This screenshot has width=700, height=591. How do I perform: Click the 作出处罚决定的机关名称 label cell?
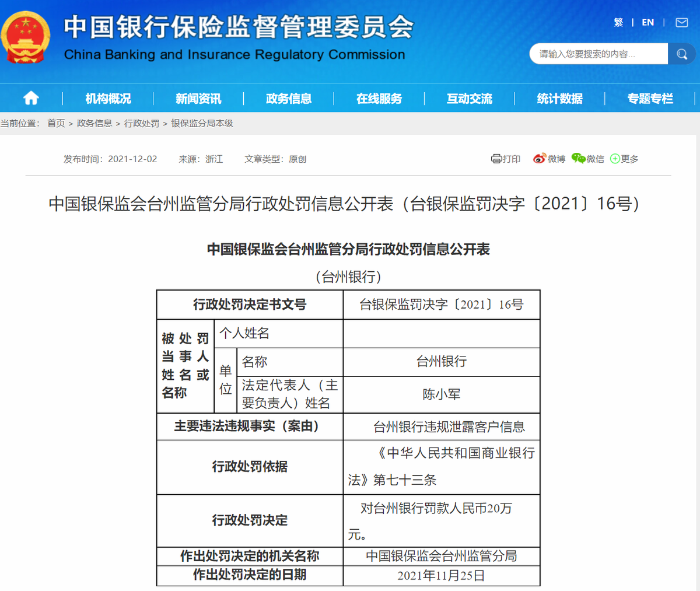pyautogui.click(x=250, y=556)
